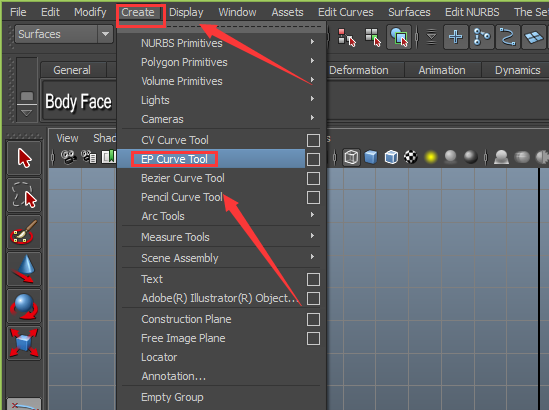549x410 pixels.
Task: Click the select camera icon in viewport
Action: 69,157
